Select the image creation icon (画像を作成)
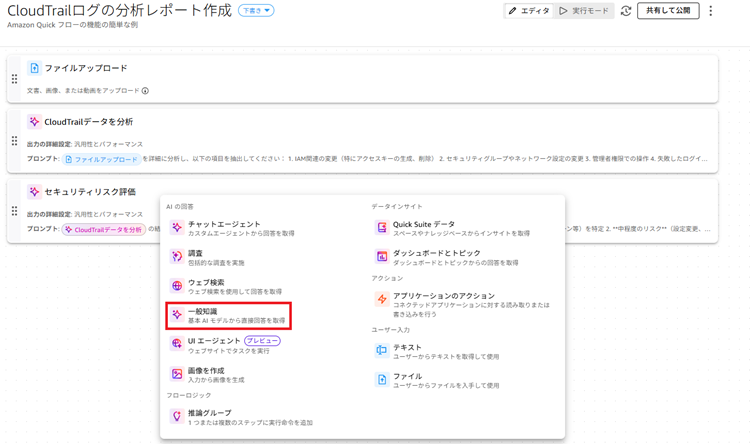This screenshot has width=750, height=444. (x=177, y=374)
